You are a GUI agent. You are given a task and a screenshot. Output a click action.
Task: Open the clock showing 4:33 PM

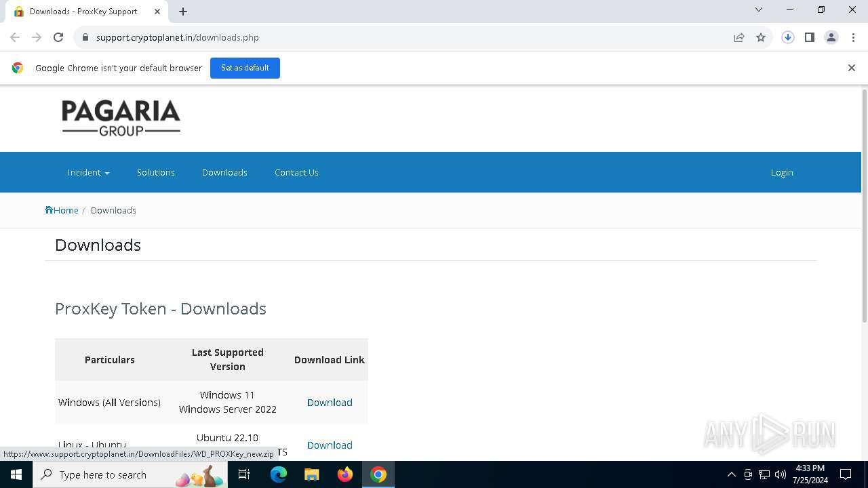(810, 474)
